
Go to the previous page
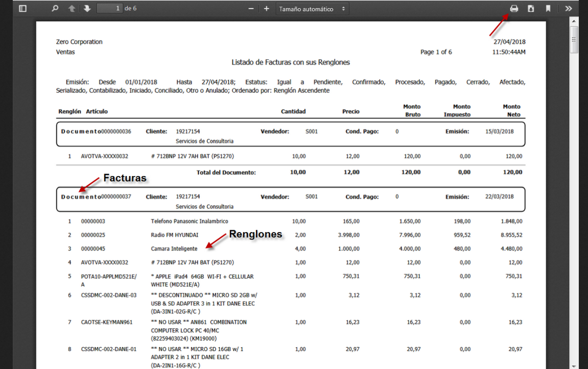point(72,9)
